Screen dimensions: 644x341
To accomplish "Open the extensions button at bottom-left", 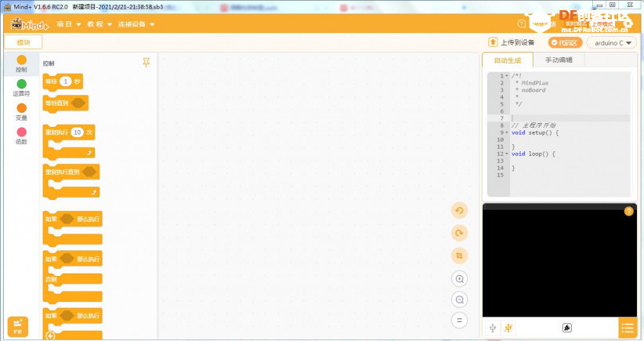I will [x=18, y=327].
